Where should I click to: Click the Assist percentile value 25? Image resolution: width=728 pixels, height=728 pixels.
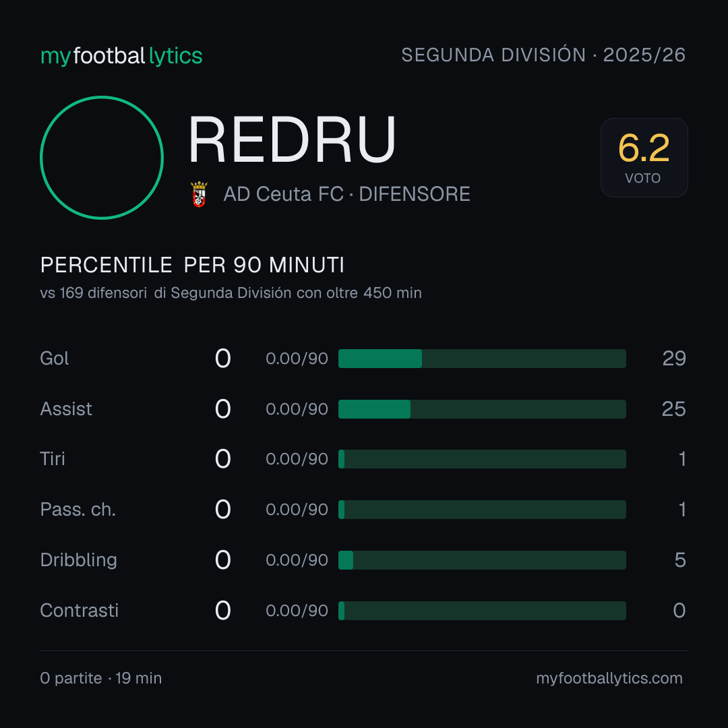(x=673, y=409)
